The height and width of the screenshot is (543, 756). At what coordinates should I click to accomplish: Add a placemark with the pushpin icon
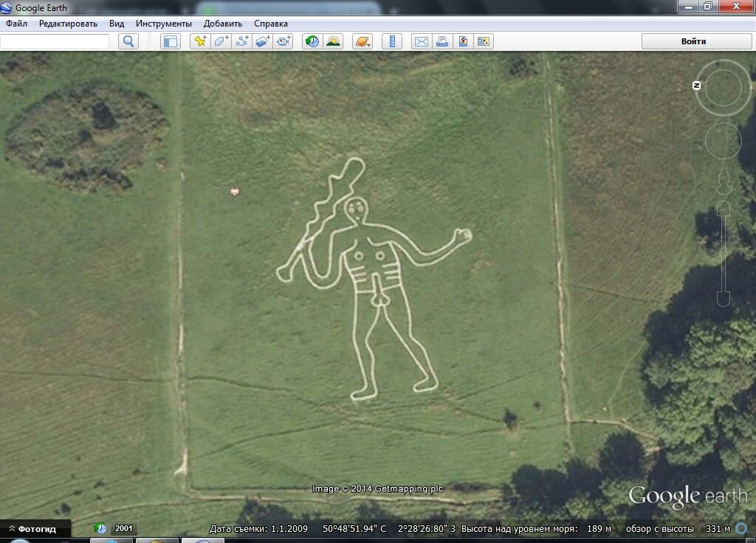pos(200,41)
